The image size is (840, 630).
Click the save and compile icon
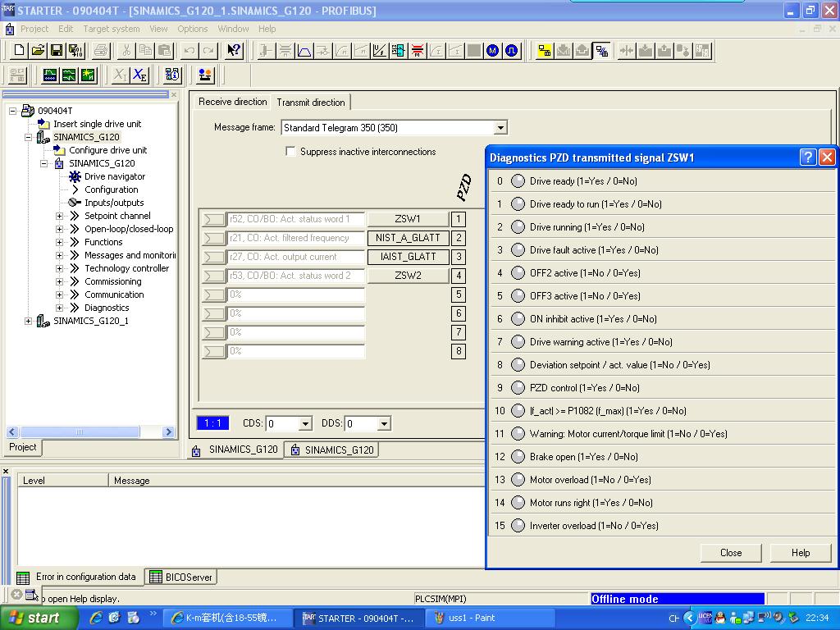pyautogui.click(x=75, y=50)
